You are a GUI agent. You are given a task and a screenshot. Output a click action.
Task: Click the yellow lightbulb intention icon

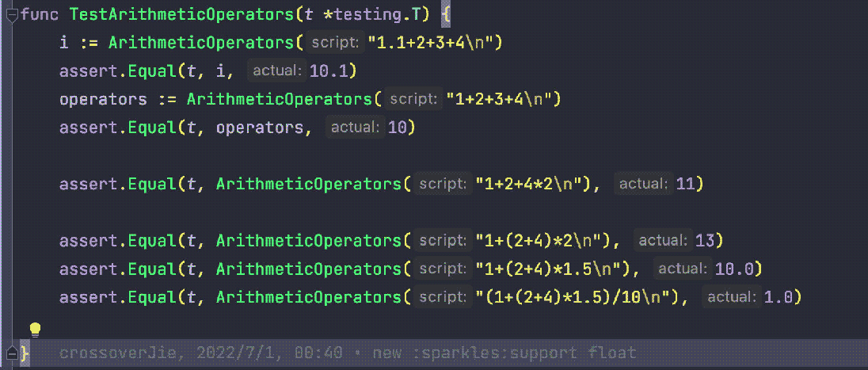[x=35, y=329]
